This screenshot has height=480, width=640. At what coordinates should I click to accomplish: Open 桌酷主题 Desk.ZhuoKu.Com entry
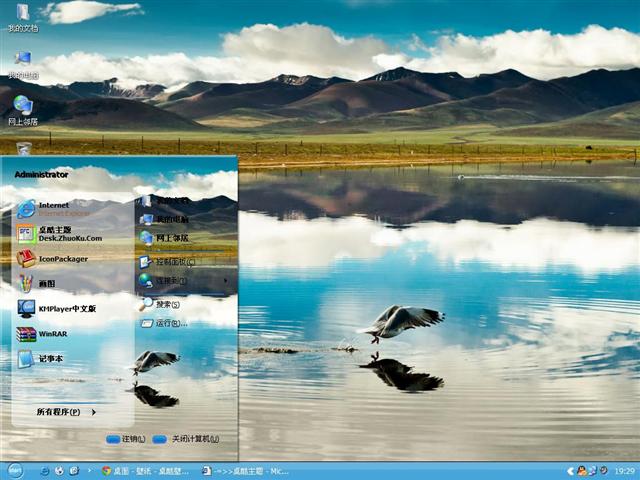(x=60, y=234)
